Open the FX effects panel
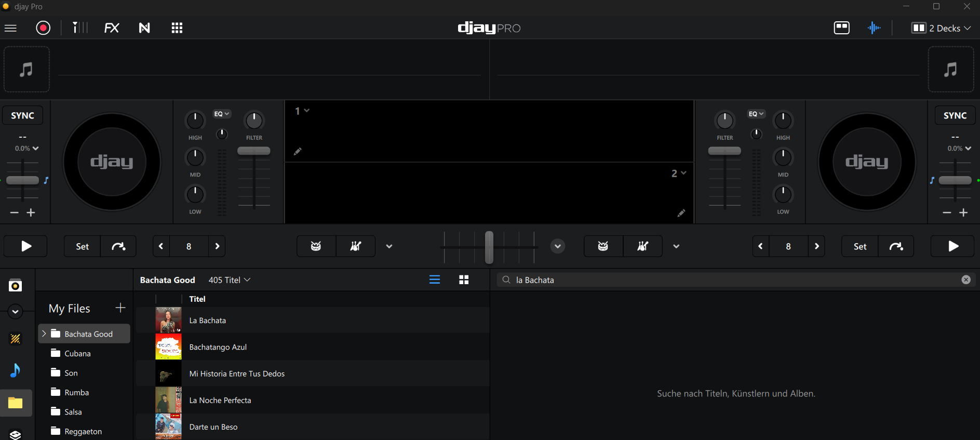Image resolution: width=980 pixels, height=440 pixels. point(112,28)
